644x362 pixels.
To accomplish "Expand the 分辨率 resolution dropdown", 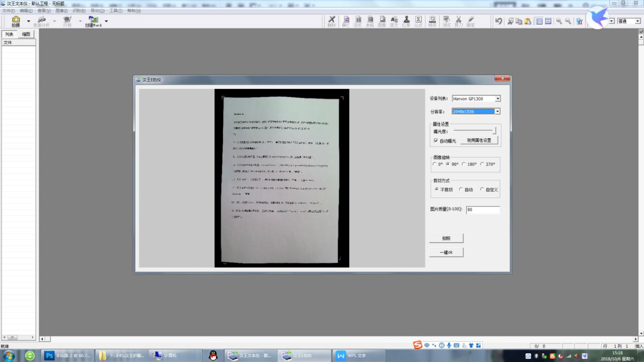I will pyautogui.click(x=497, y=111).
